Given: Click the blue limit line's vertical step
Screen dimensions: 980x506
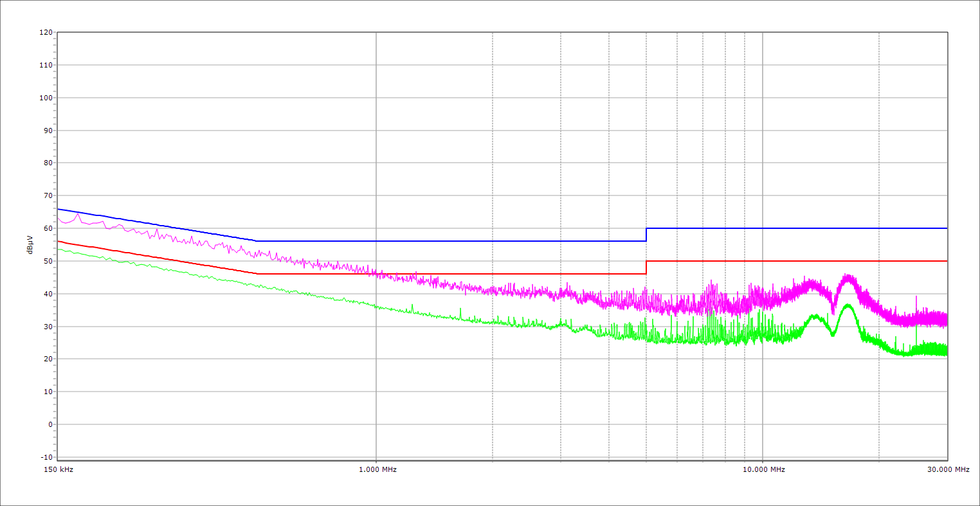Looking at the screenshot, I should pyautogui.click(x=646, y=235).
